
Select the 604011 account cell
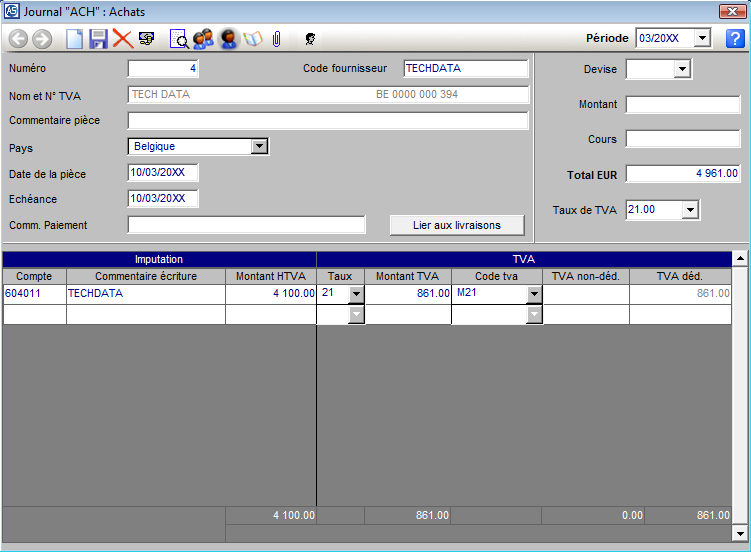coord(34,294)
